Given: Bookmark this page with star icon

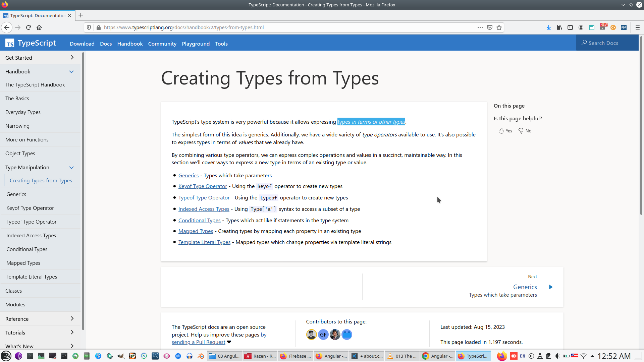Looking at the screenshot, I should pos(499,27).
